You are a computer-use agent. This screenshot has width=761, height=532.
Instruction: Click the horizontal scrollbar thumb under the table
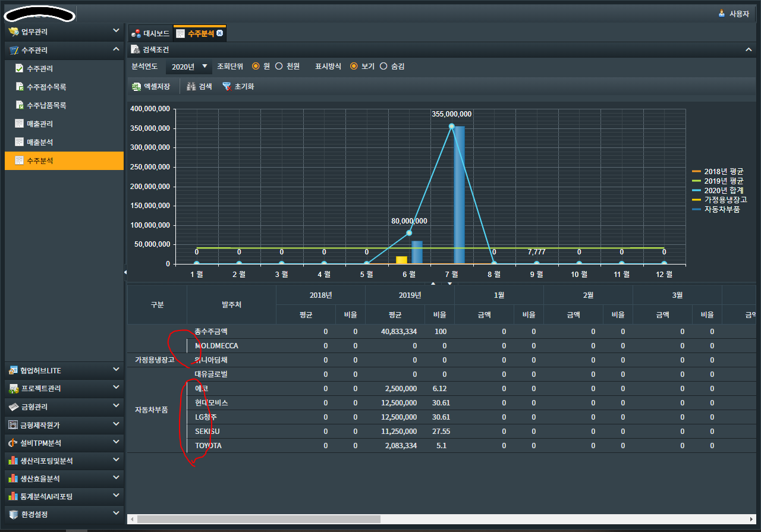coord(259,519)
